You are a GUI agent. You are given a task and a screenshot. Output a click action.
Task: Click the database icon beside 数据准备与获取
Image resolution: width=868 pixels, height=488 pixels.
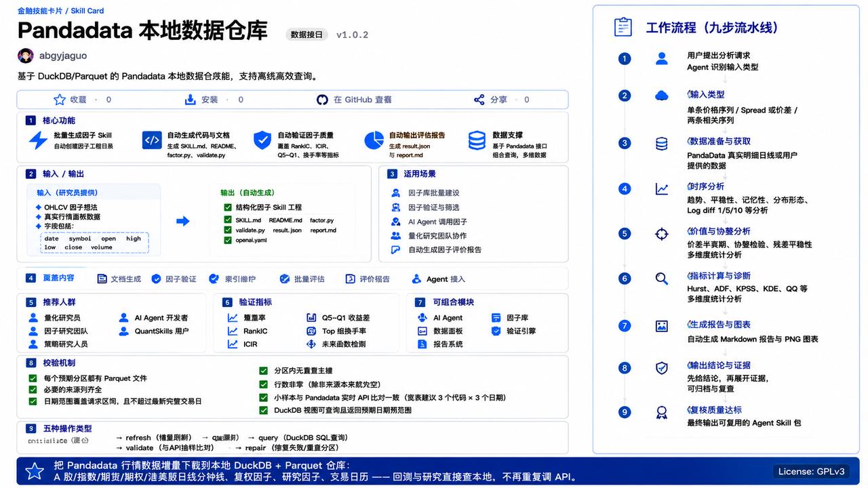(662, 144)
